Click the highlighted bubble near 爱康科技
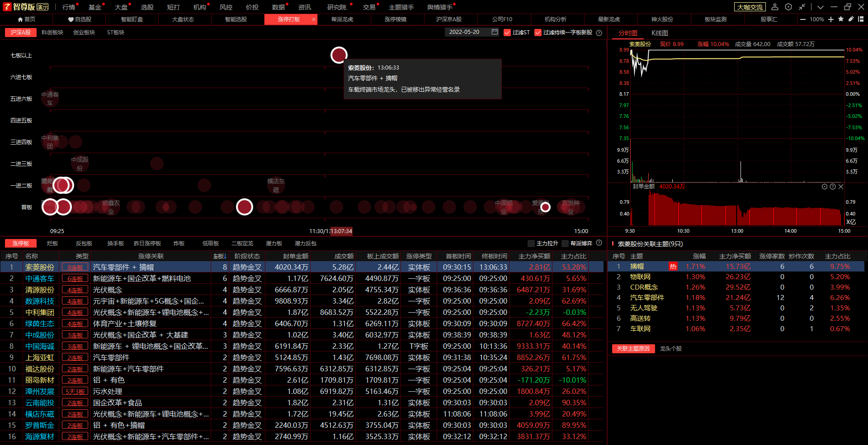The width and height of the screenshot is (868, 445). pyautogui.click(x=546, y=207)
